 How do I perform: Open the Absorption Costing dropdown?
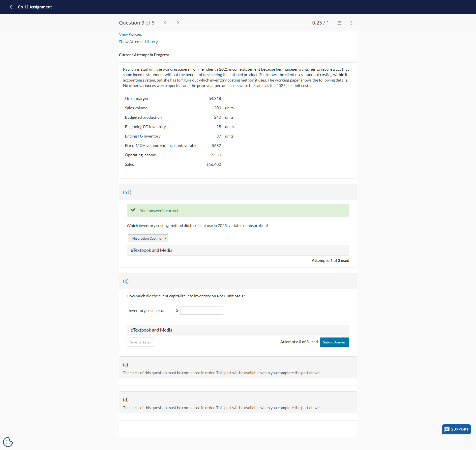coord(148,238)
